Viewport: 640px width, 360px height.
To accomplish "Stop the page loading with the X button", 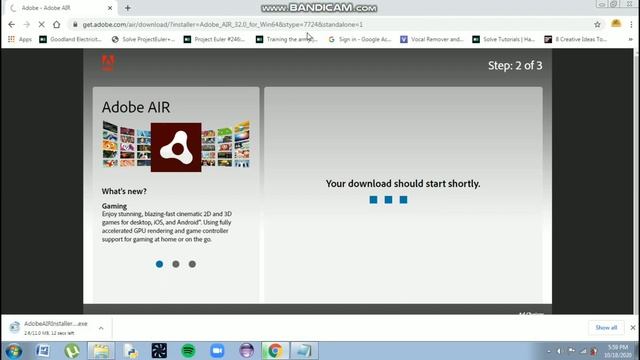I will coord(41,24).
